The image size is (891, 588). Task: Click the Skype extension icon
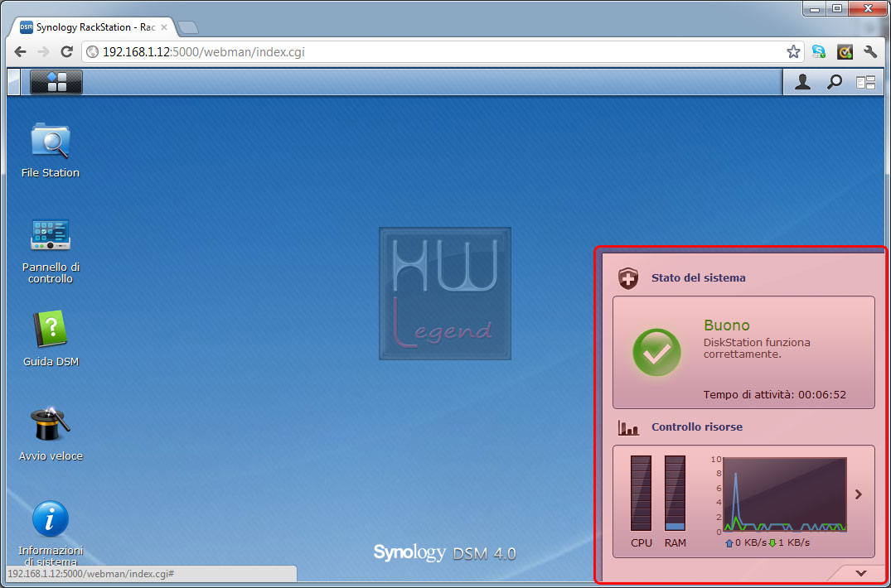click(x=819, y=52)
